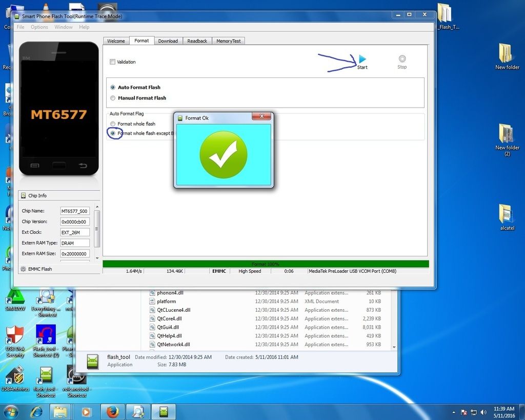Click the greyed-out Stop icon
Screen dimensions: 525x420
coord(402,59)
